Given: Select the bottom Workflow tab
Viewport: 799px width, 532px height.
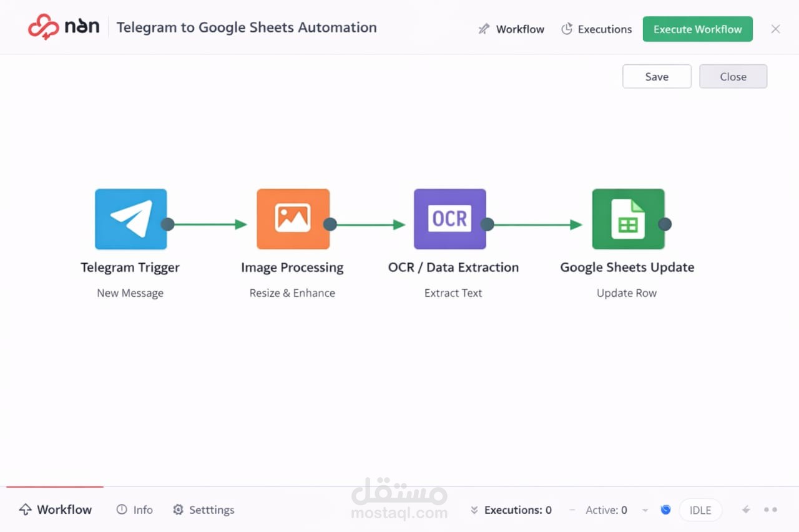Looking at the screenshot, I should [x=55, y=510].
